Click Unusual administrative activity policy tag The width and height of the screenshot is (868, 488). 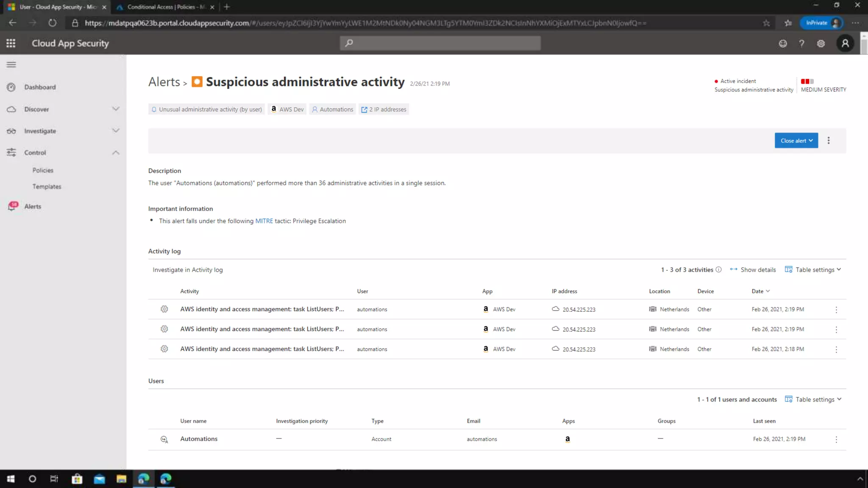(x=206, y=109)
